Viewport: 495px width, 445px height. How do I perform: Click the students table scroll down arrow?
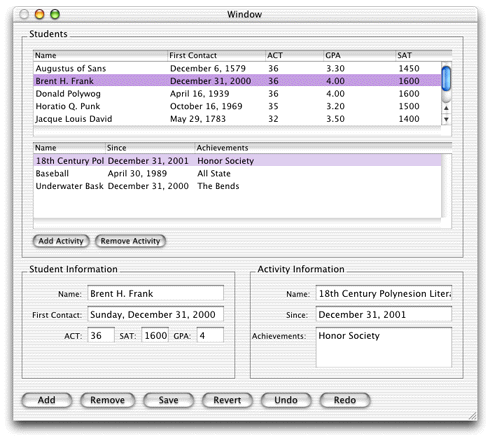tap(446, 119)
